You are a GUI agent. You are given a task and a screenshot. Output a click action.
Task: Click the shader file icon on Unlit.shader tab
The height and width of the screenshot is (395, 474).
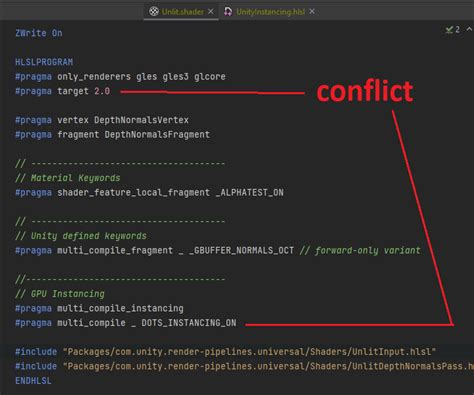pyautogui.click(x=154, y=12)
